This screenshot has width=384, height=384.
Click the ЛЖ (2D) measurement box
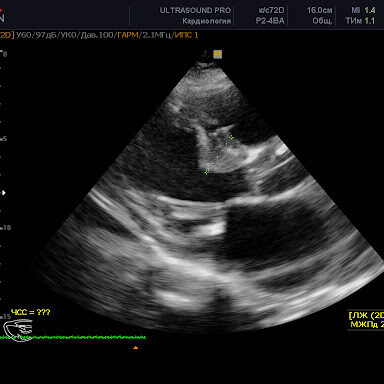[x=366, y=315]
